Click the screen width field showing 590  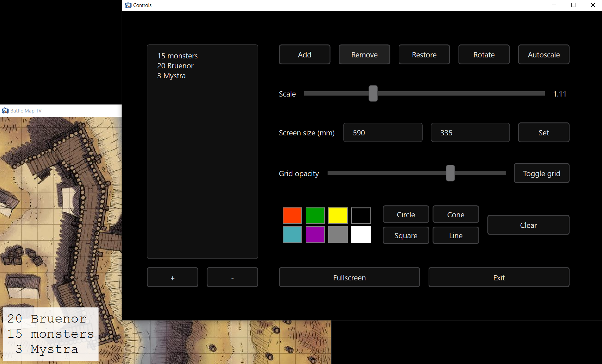point(382,133)
